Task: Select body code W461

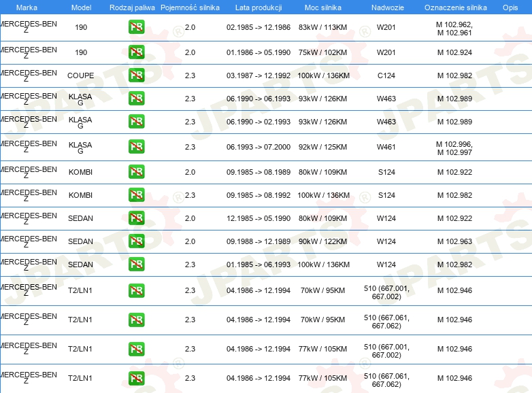Action: pyautogui.click(x=386, y=147)
